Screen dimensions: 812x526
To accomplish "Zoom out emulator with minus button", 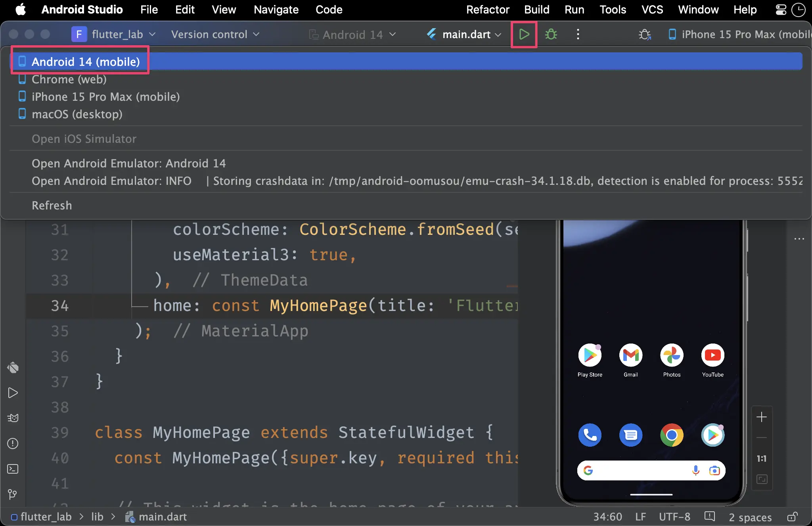I will point(762,438).
